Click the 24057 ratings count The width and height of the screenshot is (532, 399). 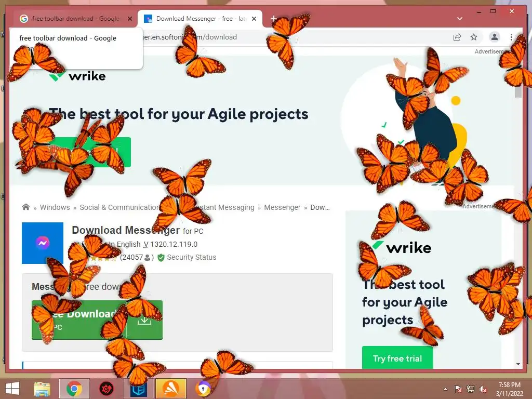[137, 257]
